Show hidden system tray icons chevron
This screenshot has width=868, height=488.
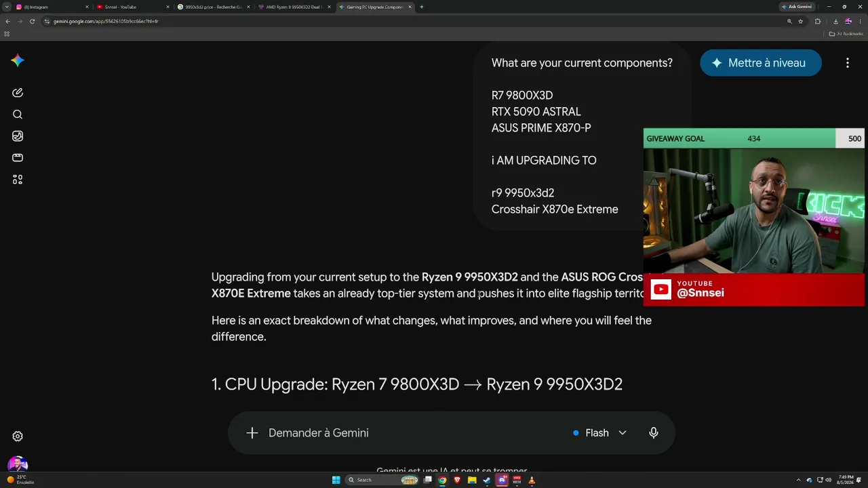click(799, 480)
